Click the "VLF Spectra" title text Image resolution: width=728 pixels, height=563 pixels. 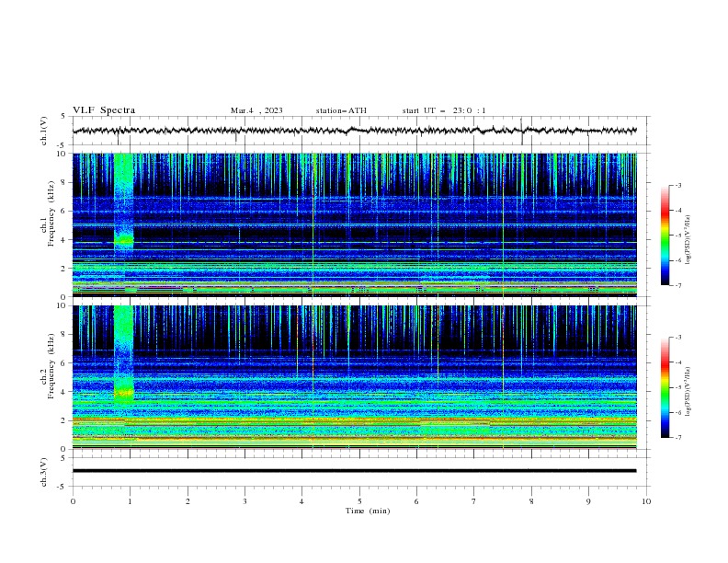pyautogui.click(x=104, y=110)
